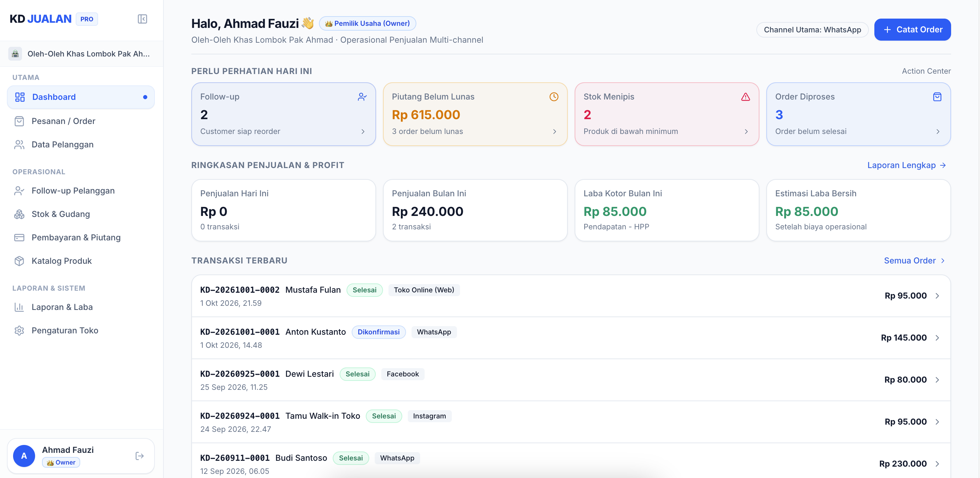Click the Instagram channel tag

[x=429, y=416]
